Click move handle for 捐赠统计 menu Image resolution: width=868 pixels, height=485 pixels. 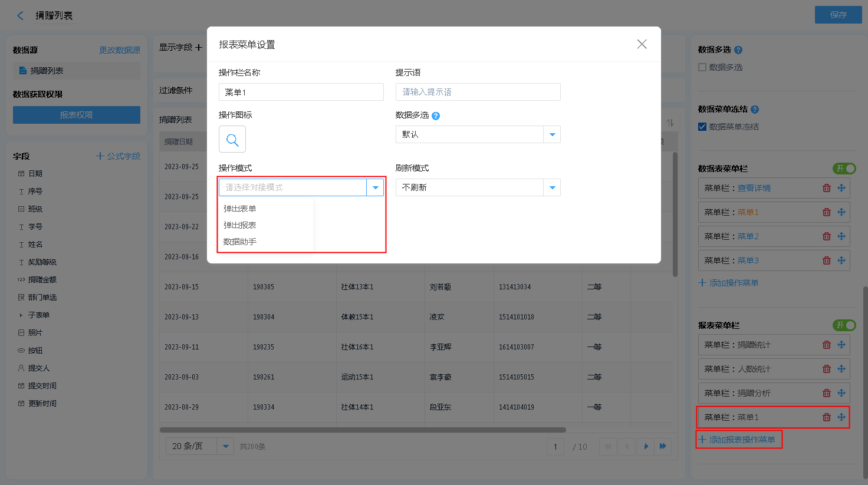coord(841,345)
